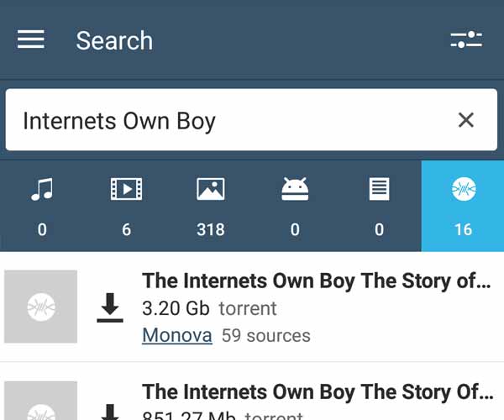Screen dimensions: 504x420
Task: Open search filter settings sliders icon
Action: click(x=466, y=39)
